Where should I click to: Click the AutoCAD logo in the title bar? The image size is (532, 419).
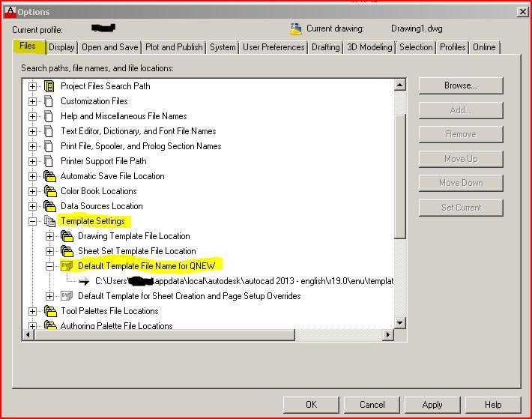[x=10, y=12]
